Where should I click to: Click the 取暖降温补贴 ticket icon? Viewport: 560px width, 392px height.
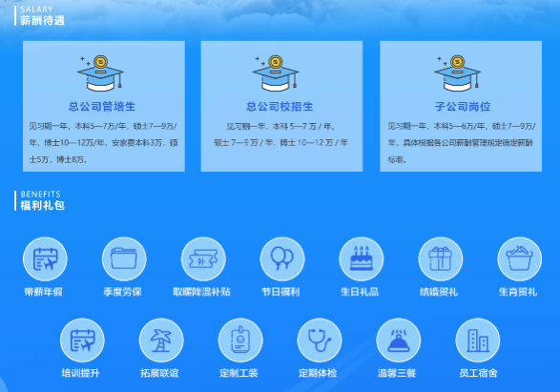[203, 259]
